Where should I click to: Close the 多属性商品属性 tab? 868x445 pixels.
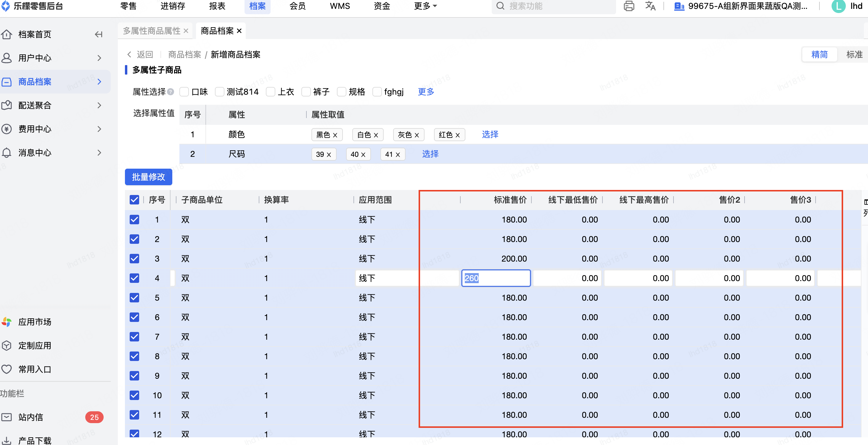tap(186, 31)
